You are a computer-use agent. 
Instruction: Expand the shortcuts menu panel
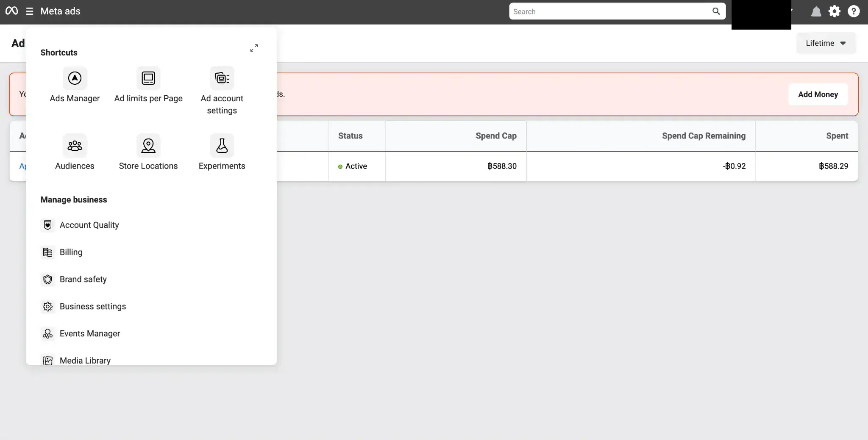point(254,48)
